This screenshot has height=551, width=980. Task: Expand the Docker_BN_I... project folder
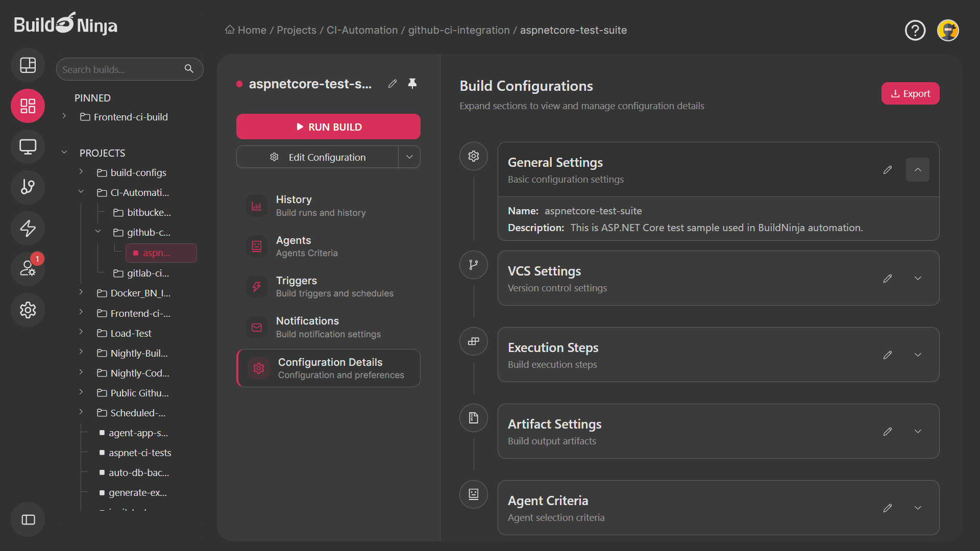pos(81,292)
